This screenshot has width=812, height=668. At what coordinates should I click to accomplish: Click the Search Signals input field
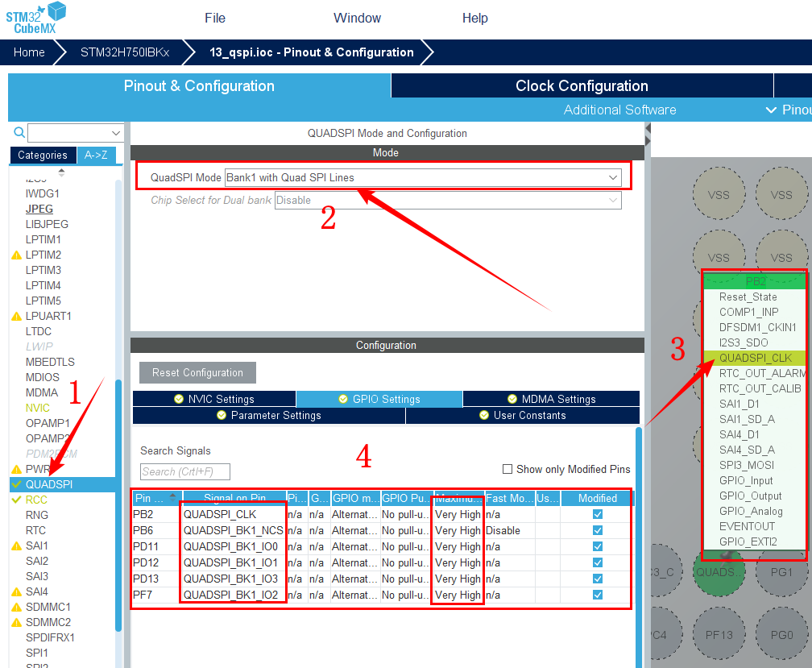[185, 471]
